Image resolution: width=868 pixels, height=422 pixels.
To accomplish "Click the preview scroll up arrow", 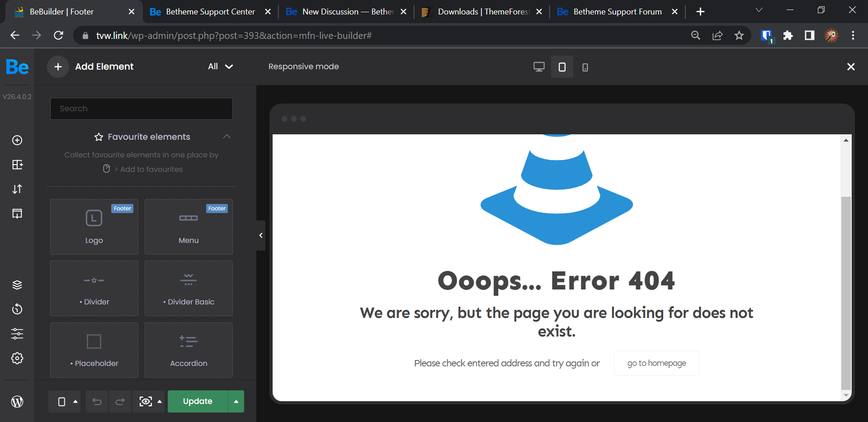I will click(x=846, y=140).
